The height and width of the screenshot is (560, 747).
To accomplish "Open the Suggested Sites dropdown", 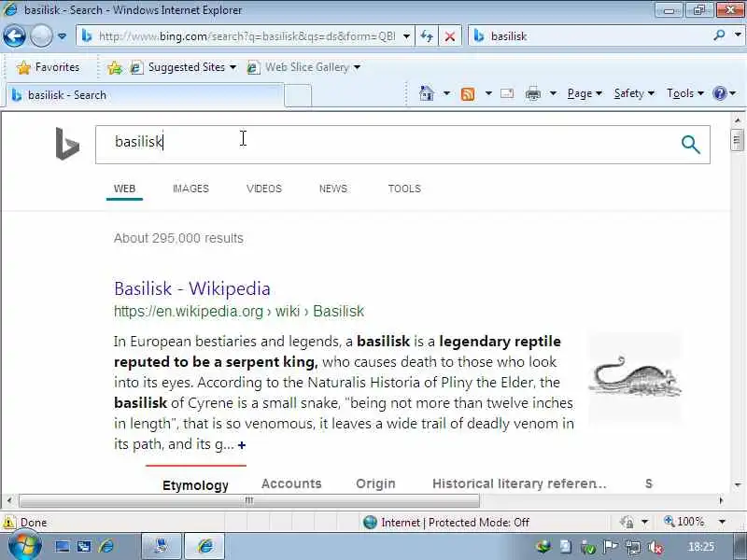I will pyautogui.click(x=184, y=67).
